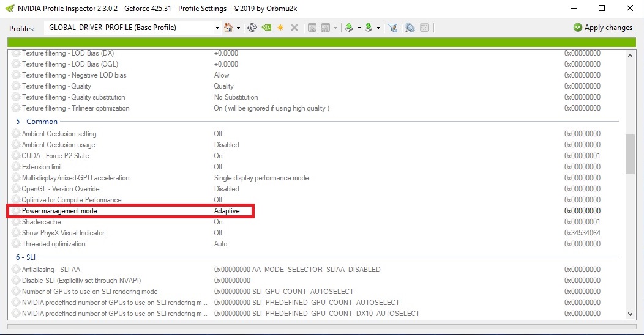Click the gray X delete profile icon
644x335 pixels.
tap(294, 28)
